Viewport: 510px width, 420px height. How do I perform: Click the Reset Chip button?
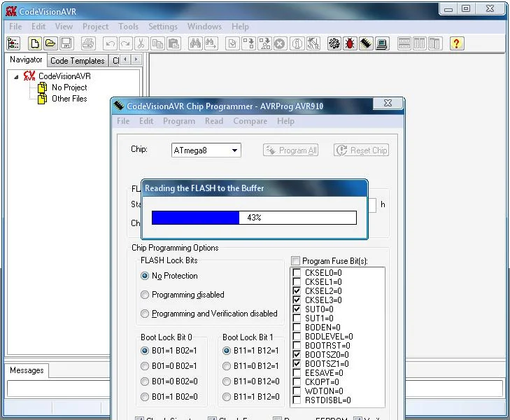pyautogui.click(x=361, y=150)
